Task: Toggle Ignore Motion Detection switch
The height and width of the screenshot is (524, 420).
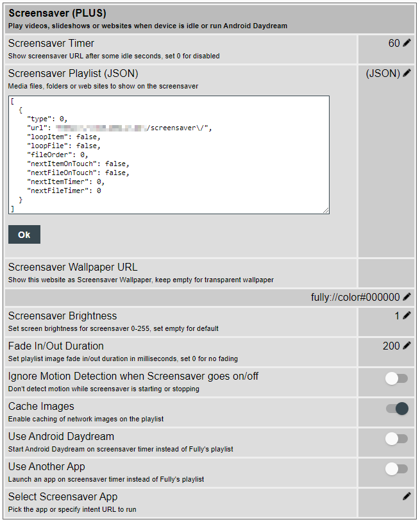Action: (396, 378)
